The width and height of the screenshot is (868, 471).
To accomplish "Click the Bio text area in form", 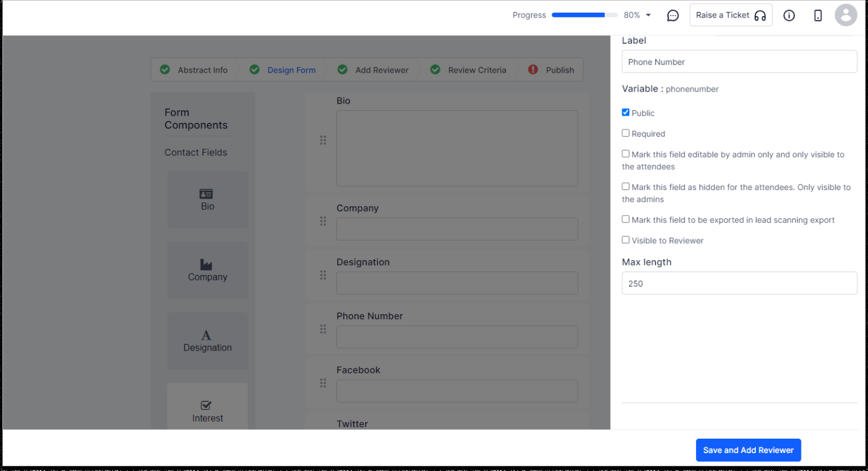I will [457, 149].
